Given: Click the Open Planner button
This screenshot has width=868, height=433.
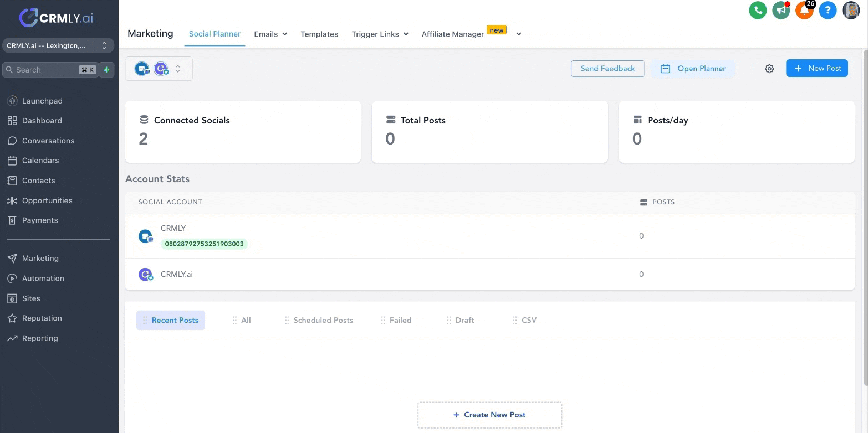Looking at the screenshot, I should 693,69.
